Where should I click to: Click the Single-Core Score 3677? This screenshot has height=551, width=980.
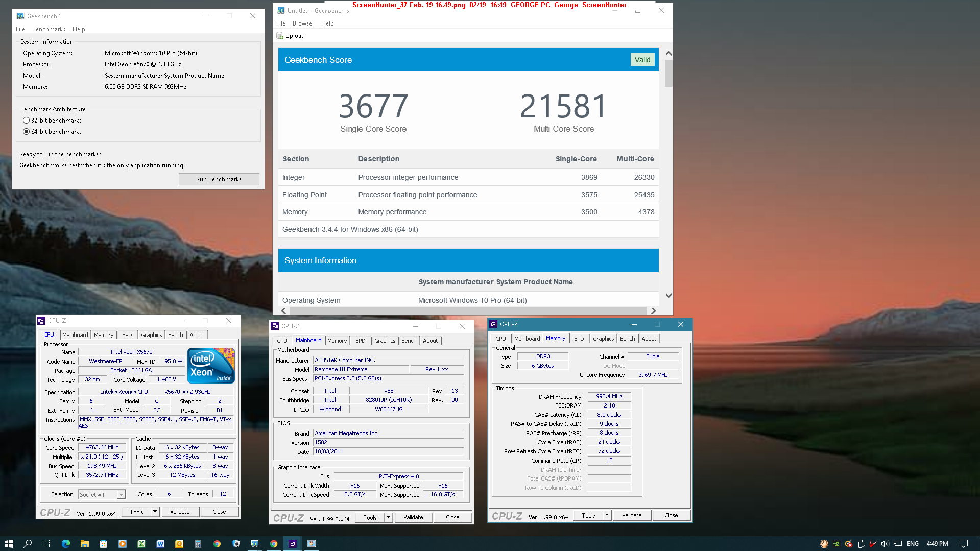point(373,106)
